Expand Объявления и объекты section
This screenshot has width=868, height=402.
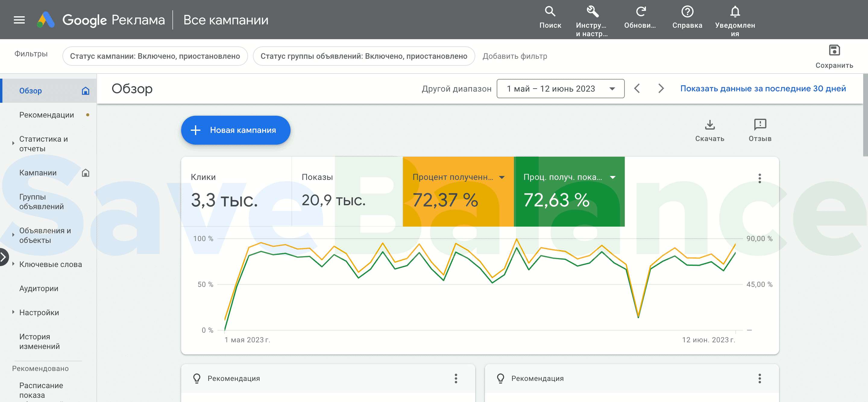13,235
